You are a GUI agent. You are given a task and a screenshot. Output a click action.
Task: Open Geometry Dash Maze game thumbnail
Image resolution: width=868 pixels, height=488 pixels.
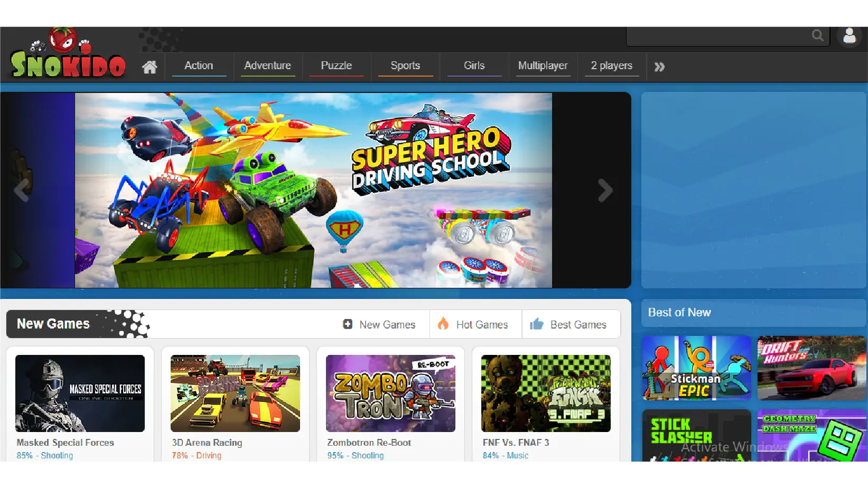[x=811, y=436]
